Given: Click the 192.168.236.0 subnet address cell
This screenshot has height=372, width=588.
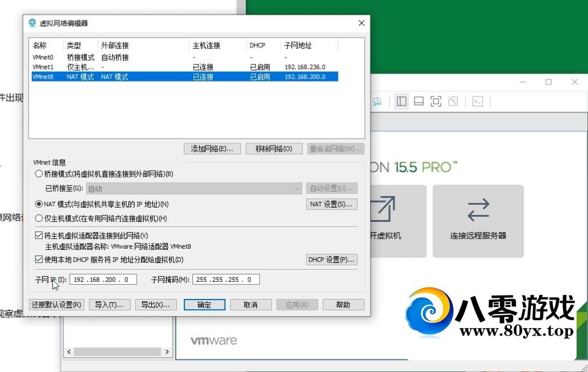Looking at the screenshot, I should point(305,67).
